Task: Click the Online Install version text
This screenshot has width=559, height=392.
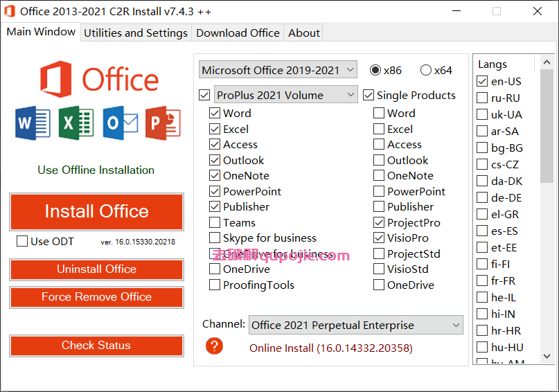Action: pos(331,348)
